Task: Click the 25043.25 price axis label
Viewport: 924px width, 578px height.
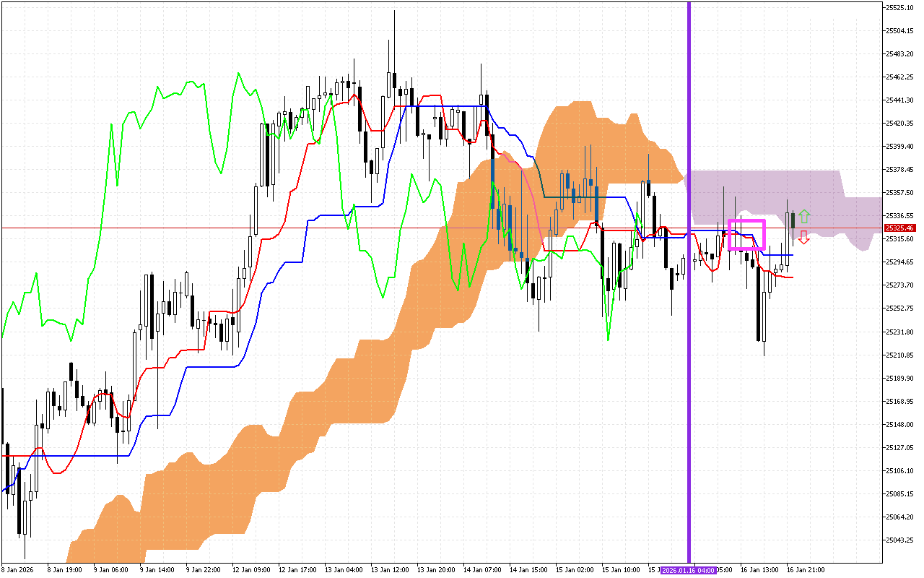Action: (899, 540)
